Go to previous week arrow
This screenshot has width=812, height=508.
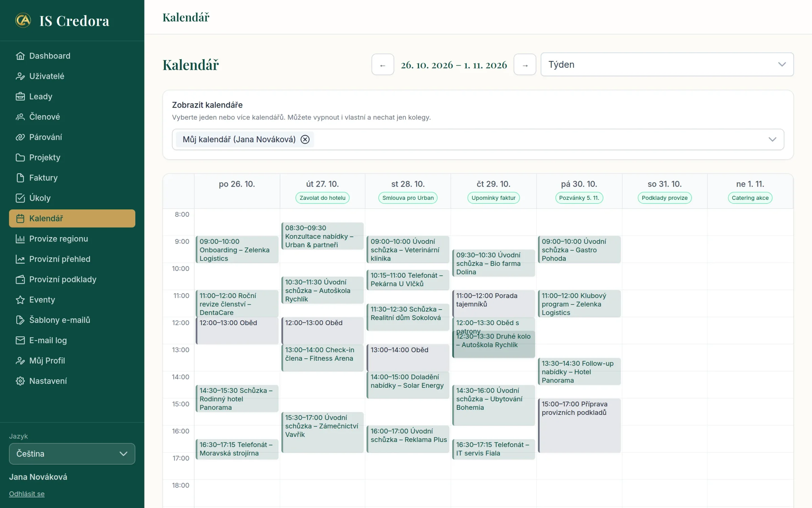point(383,64)
